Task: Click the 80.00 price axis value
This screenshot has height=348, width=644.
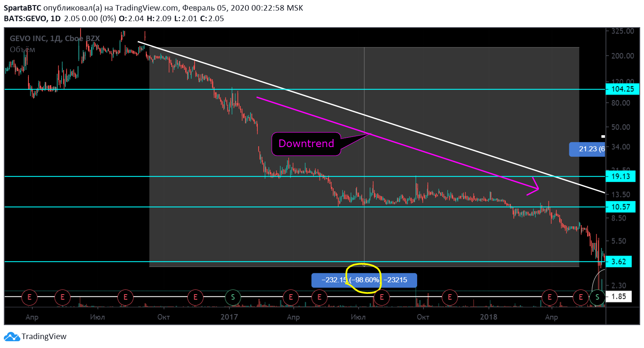Action: (x=621, y=103)
